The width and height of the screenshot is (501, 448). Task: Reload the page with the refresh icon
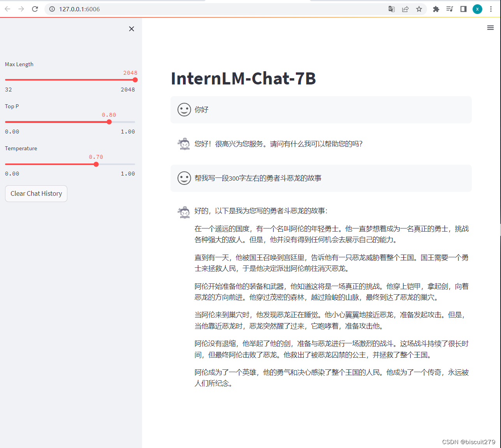(x=35, y=9)
